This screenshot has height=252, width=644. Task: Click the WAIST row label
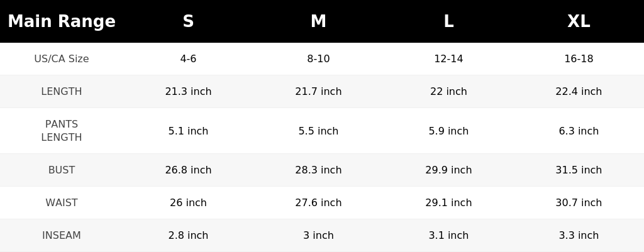click(x=62, y=203)
